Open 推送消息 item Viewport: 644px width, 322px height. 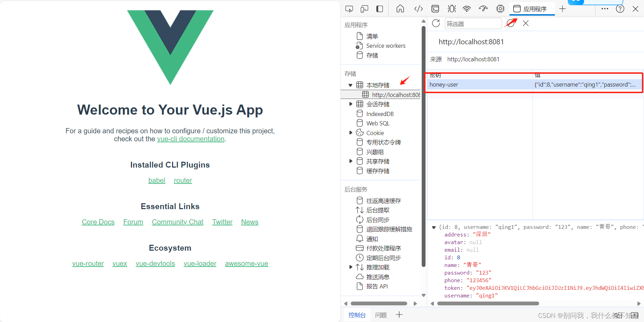(378, 277)
